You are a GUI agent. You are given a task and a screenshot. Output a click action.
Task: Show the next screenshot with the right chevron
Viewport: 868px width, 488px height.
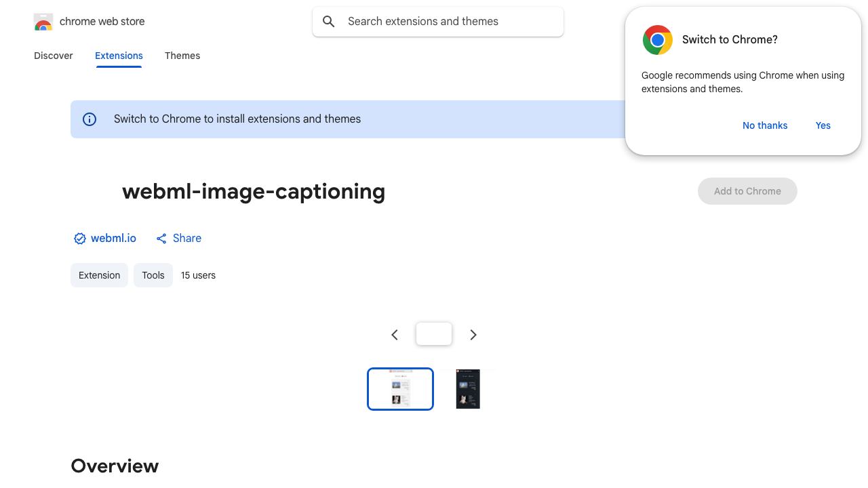(x=473, y=335)
